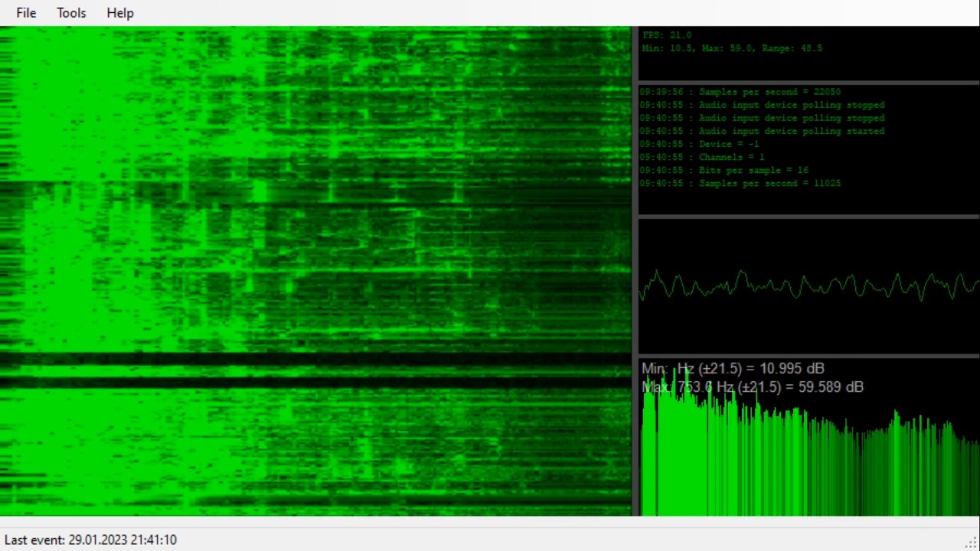This screenshot has height=551, width=980.
Task: Select log line 'Device = -1'
Action: [x=699, y=144]
